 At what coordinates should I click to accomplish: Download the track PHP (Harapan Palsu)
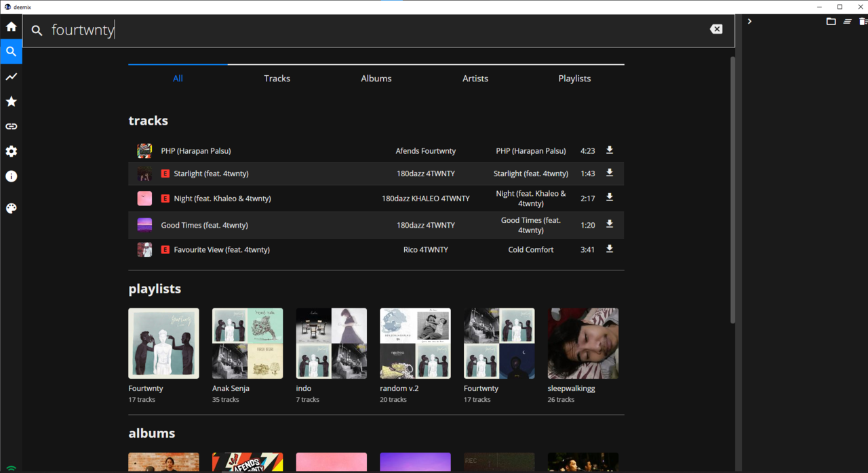point(609,150)
